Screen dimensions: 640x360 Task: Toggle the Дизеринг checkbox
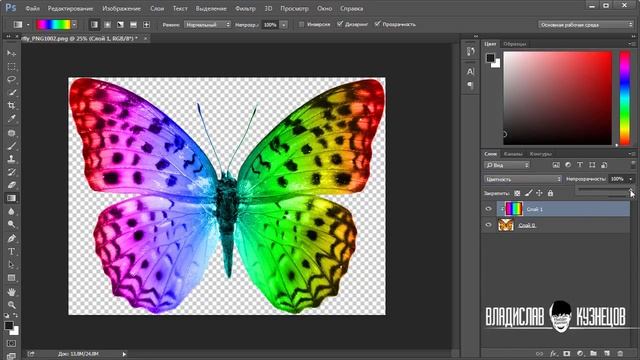tap(340, 24)
